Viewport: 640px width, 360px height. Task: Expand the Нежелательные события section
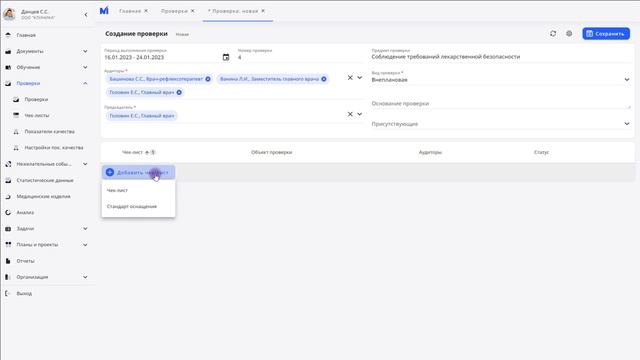[x=85, y=164]
